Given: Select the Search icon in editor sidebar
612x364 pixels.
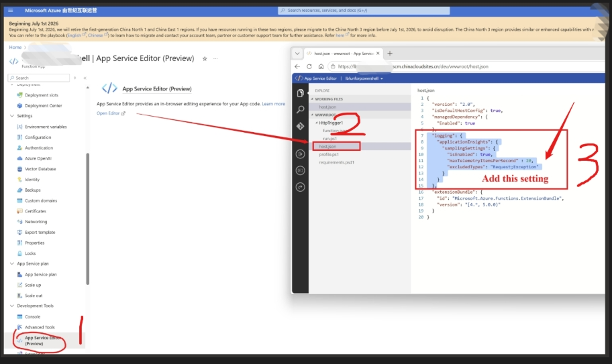Looking at the screenshot, I should 300,109.
